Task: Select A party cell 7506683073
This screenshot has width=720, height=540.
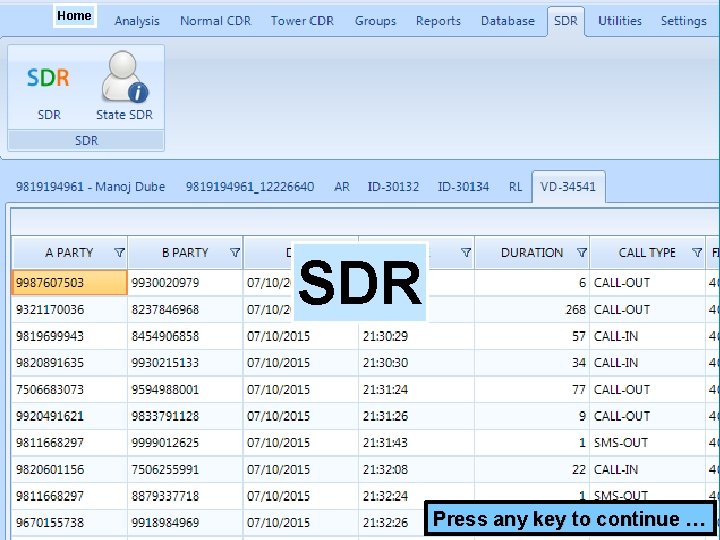Action: pos(69,389)
